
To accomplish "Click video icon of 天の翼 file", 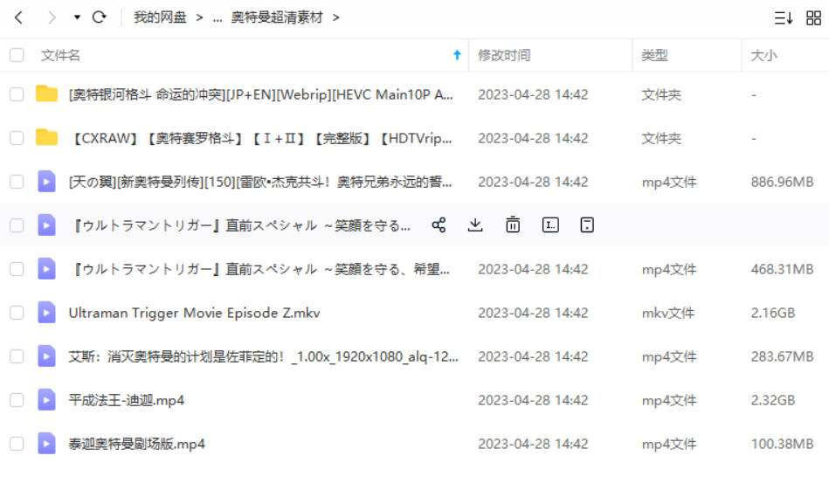I will click(46, 182).
